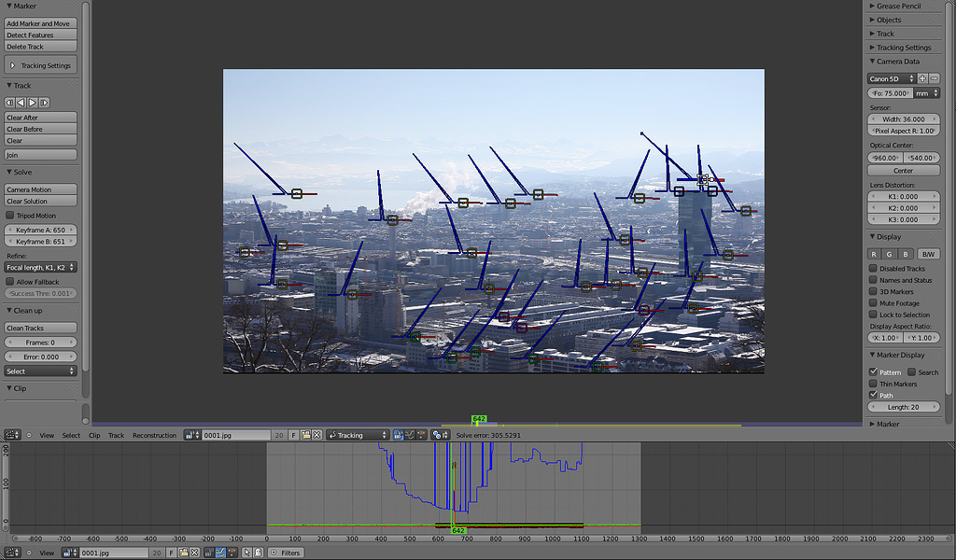Expand Tracking Settings in Marker panel
This screenshot has height=560, width=956.
(x=40, y=65)
